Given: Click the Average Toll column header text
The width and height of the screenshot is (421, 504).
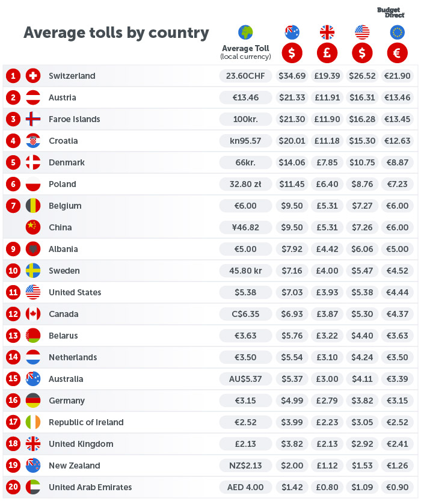Looking at the screenshot, I should (x=245, y=49).
